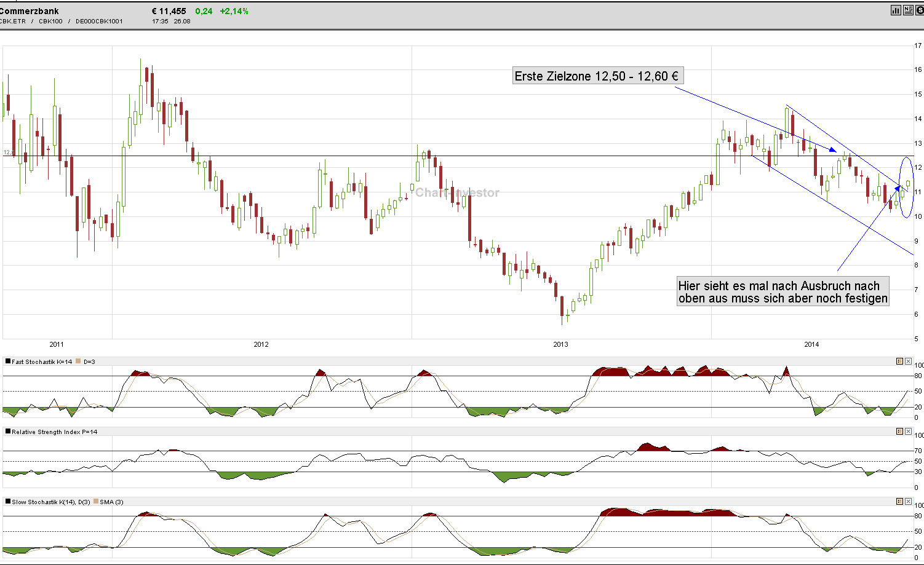
Task: Click the +2,14% change value
Action: point(234,11)
